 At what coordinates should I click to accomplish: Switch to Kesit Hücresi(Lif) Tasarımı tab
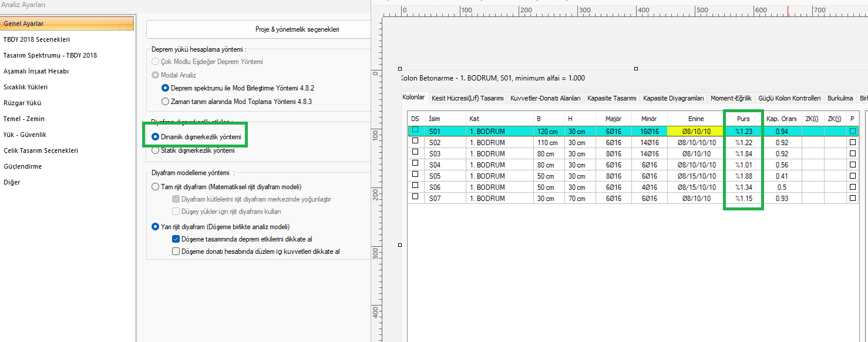(467, 98)
